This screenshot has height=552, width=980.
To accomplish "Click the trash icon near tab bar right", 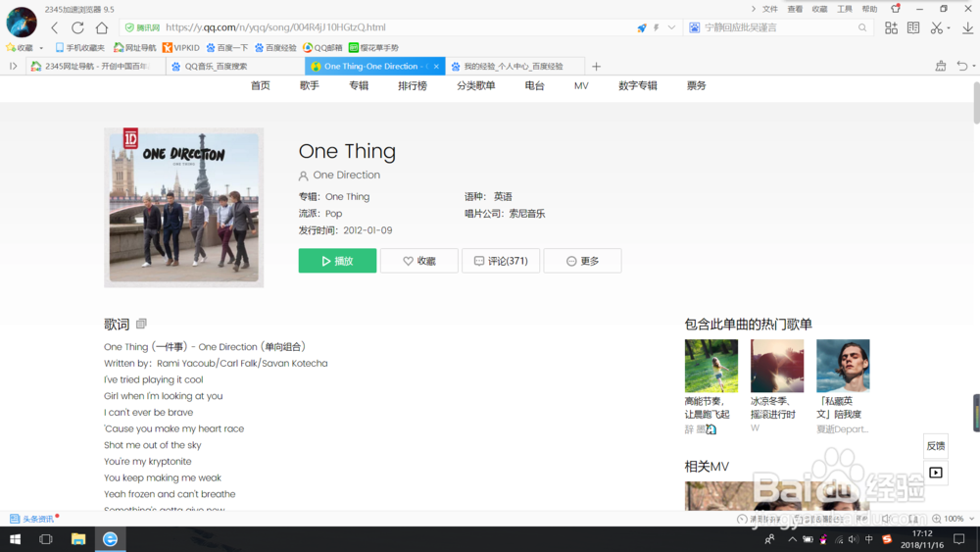I will pyautogui.click(x=940, y=67).
